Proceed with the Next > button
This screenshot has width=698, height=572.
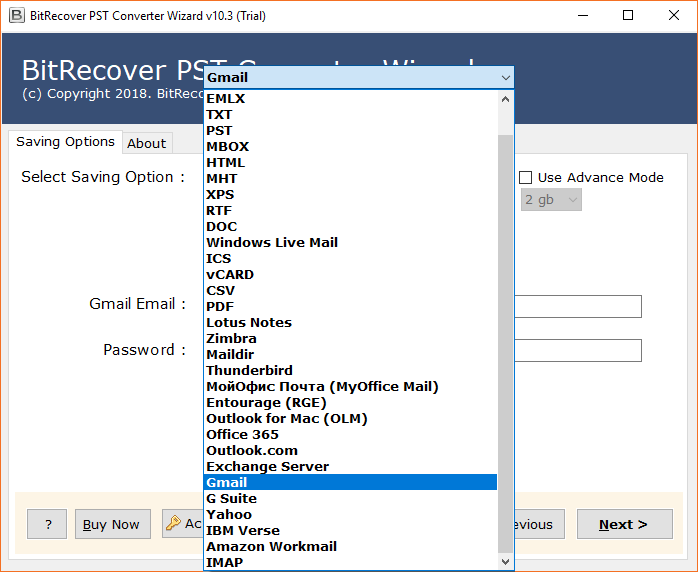[625, 524]
